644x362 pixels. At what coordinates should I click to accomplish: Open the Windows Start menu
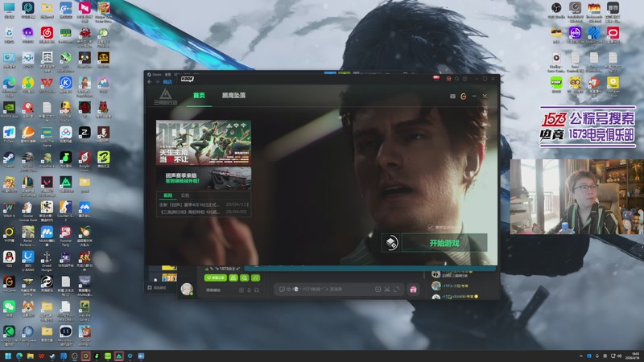click(x=8, y=356)
